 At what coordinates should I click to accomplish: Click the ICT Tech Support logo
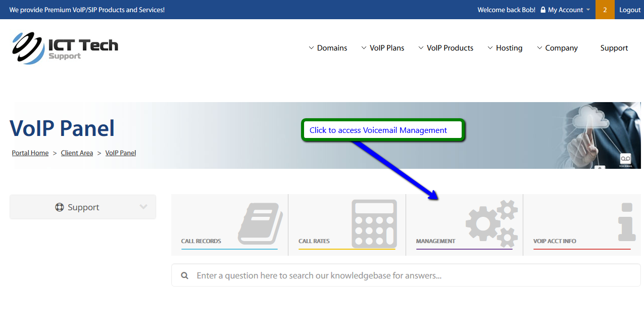click(x=65, y=48)
